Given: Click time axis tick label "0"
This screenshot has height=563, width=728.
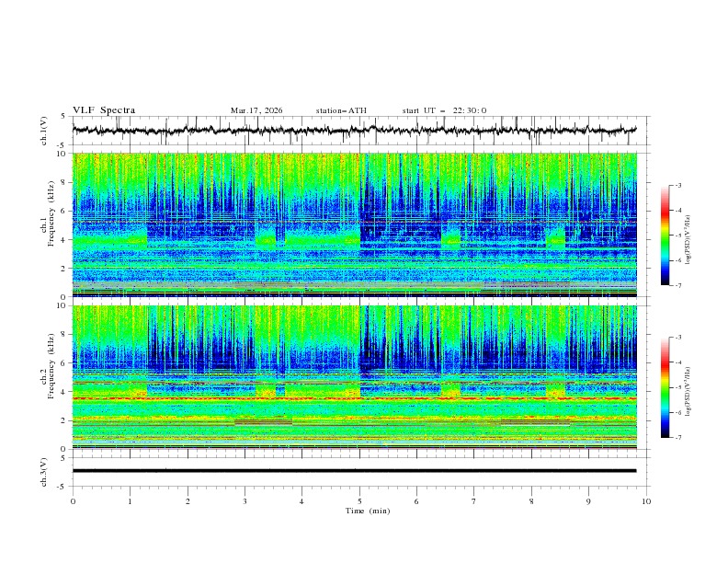Looking at the screenshot, I should [73, 501].
